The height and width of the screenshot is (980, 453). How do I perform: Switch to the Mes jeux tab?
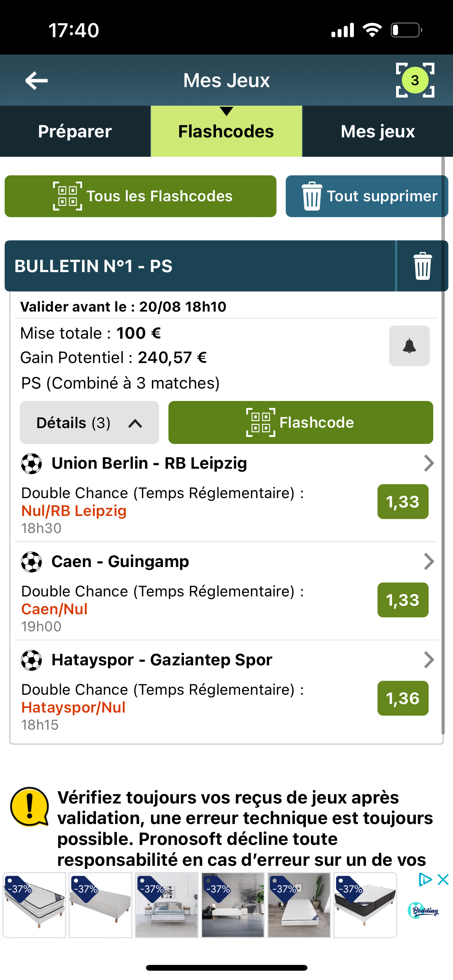pyautogui.click(x=377, y=131)
